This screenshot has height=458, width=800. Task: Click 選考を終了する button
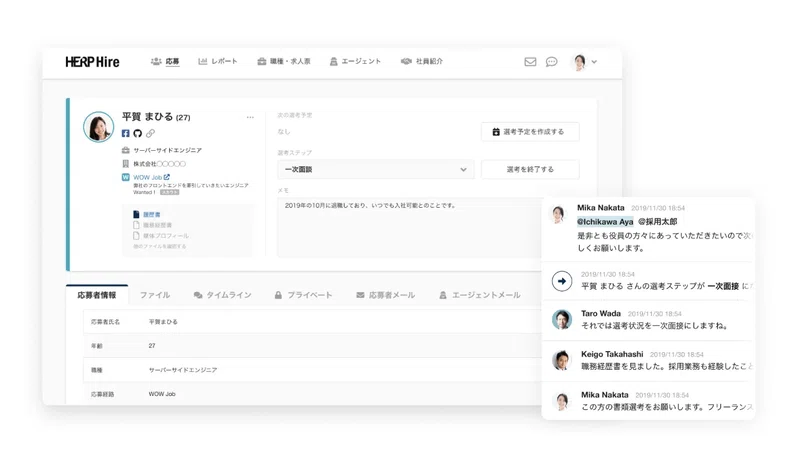pos(530,169)
